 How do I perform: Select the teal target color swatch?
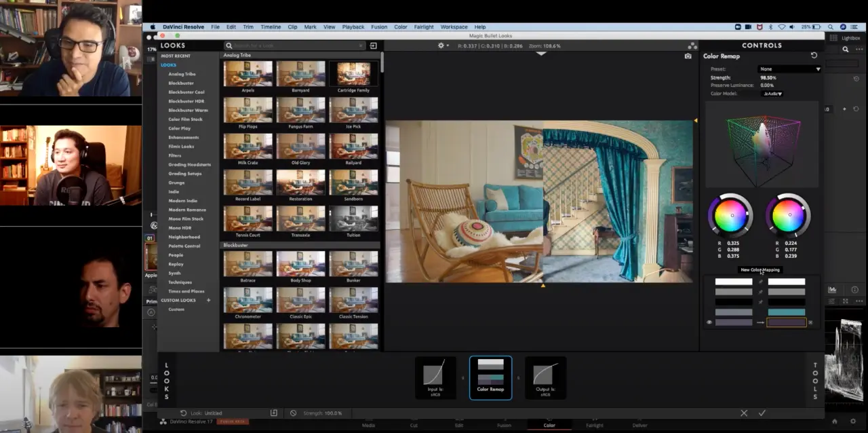pyautogui.click(x=786, y=312)
